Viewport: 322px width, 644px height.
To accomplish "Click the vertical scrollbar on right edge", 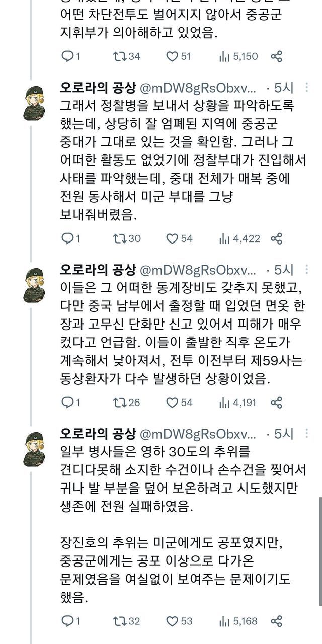I will click(x=319, y=553).
